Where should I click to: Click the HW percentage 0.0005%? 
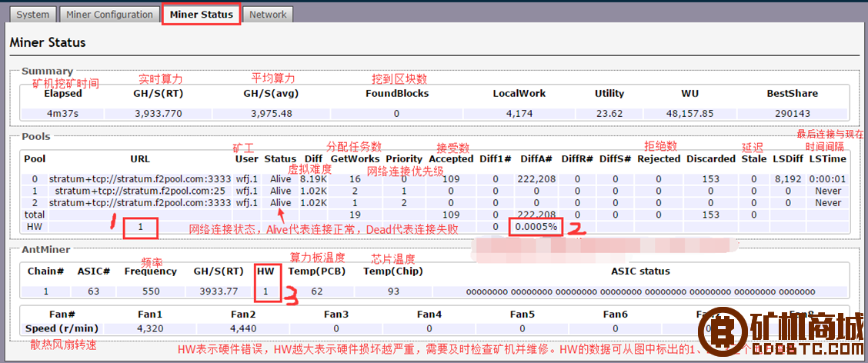(x=536, y=227)
